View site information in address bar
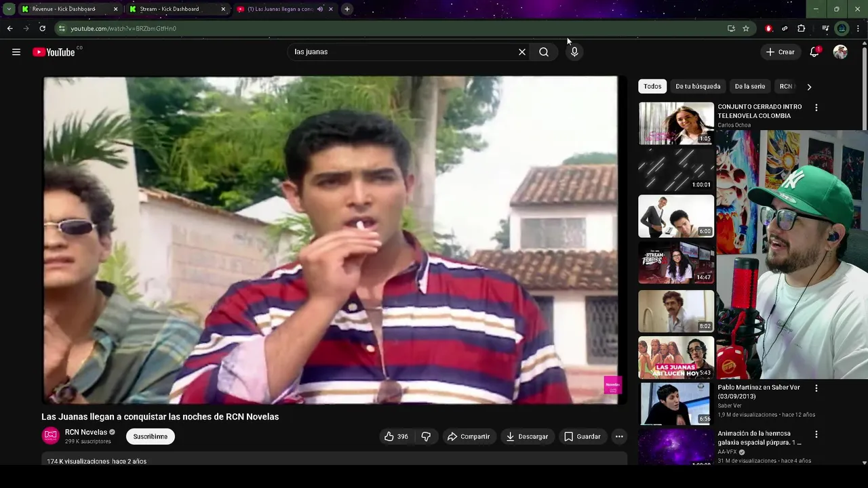The image size is (868, 488). click(x=62, y=28)
